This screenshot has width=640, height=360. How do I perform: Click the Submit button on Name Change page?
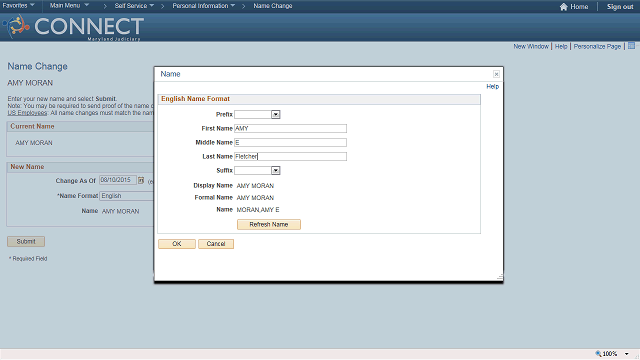click(26, 242)
